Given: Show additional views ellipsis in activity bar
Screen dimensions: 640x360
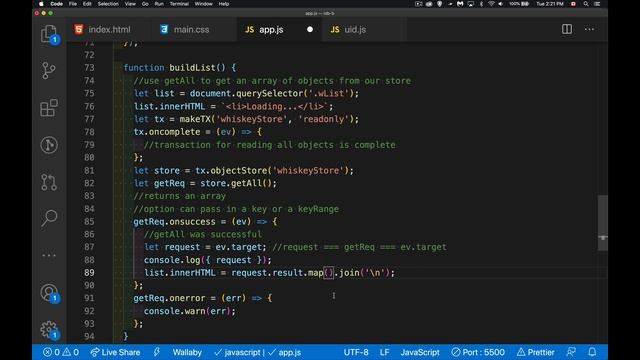Looking at the screenshot, I should pos(49,256).
